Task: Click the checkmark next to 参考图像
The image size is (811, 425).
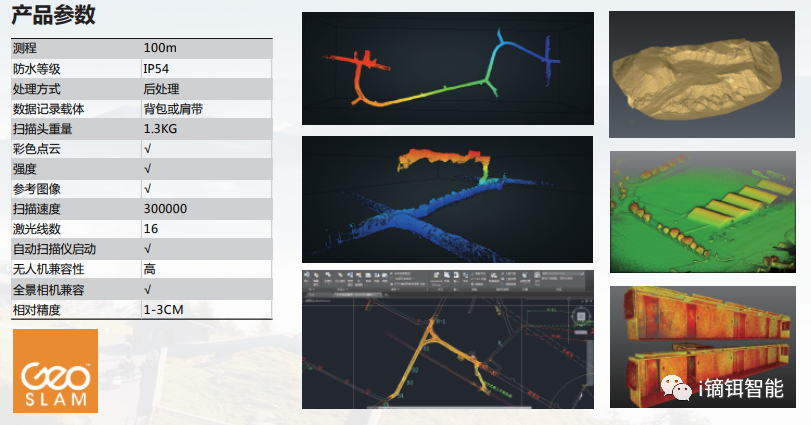Action: (148, 189)
